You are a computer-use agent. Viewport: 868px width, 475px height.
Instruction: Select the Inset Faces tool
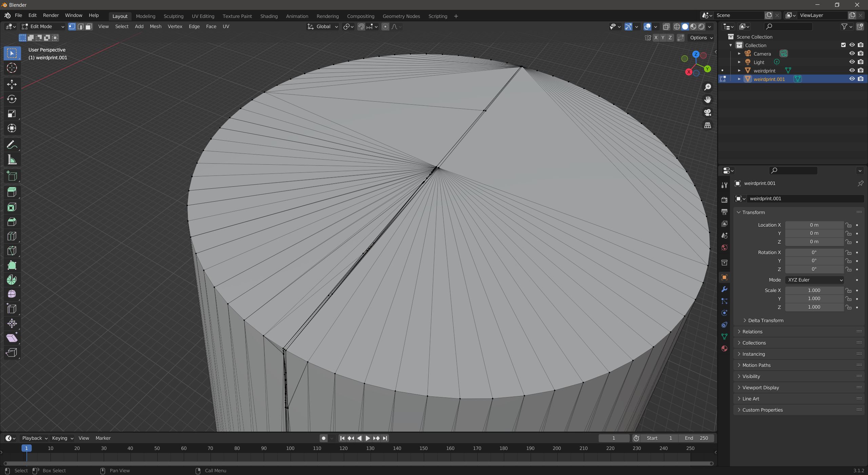point(12,207)
